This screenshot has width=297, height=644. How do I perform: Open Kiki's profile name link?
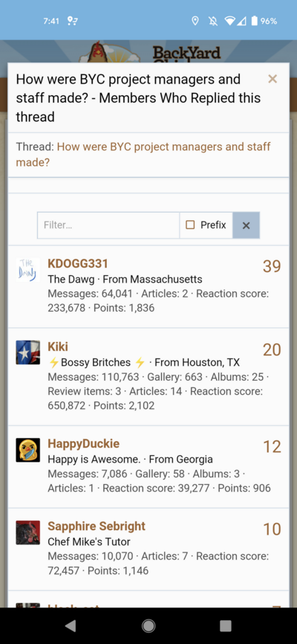58,347
